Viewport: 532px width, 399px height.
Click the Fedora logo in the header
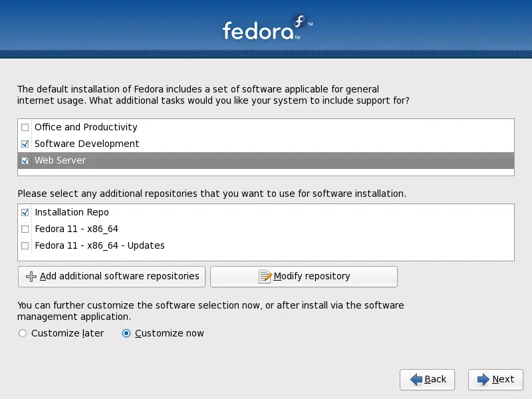click(267, 28)
